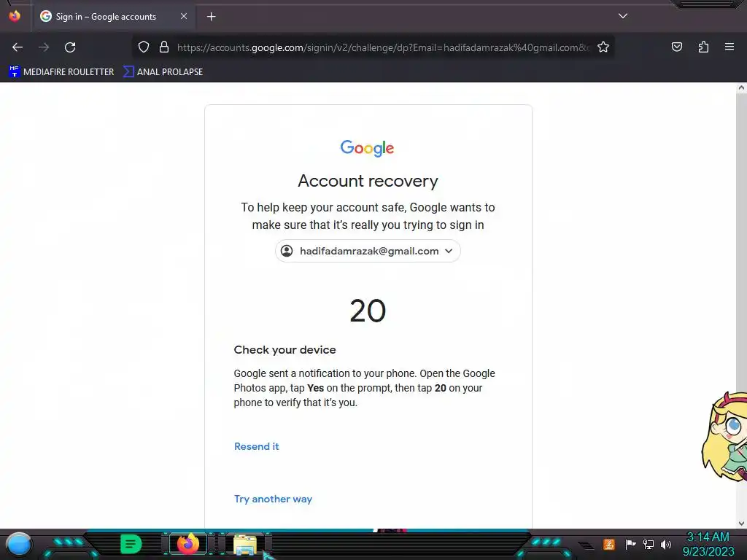Bookmark this page with the star icon
This screenshot has width=747, height=560.
(603, 47)
